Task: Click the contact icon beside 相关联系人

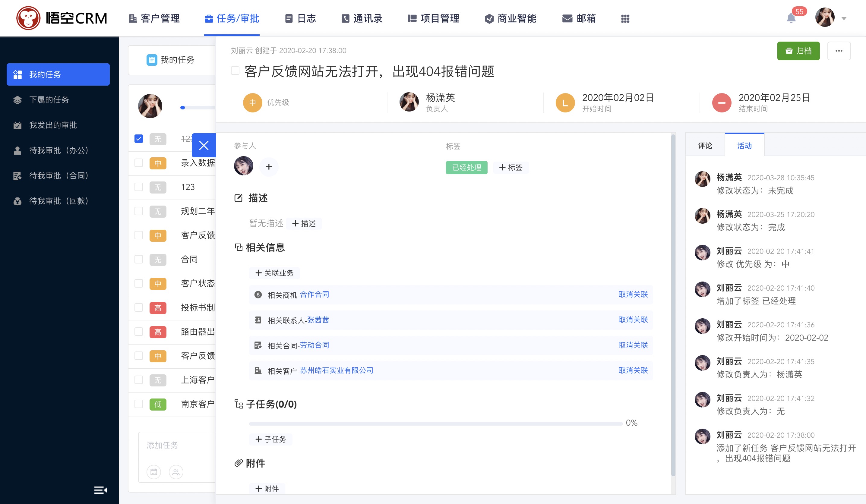Action: click(258, 320)
